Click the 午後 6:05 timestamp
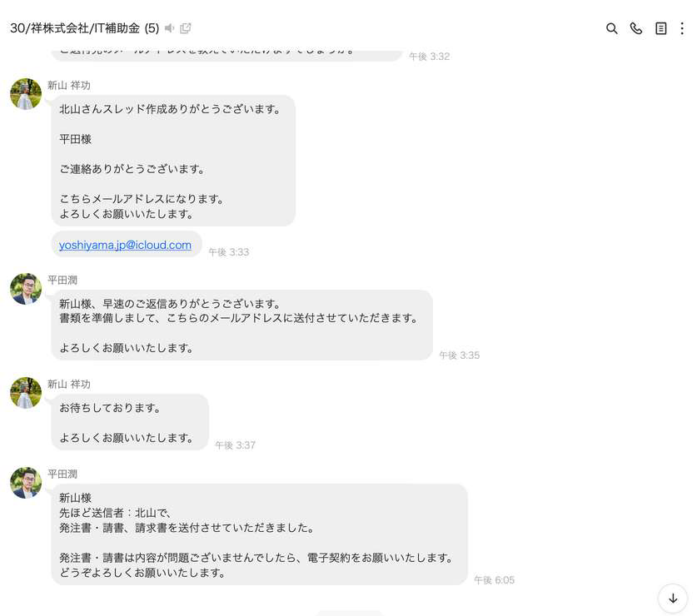The width and height of the screenshot is (697, 616). click(x=494, y=580)
